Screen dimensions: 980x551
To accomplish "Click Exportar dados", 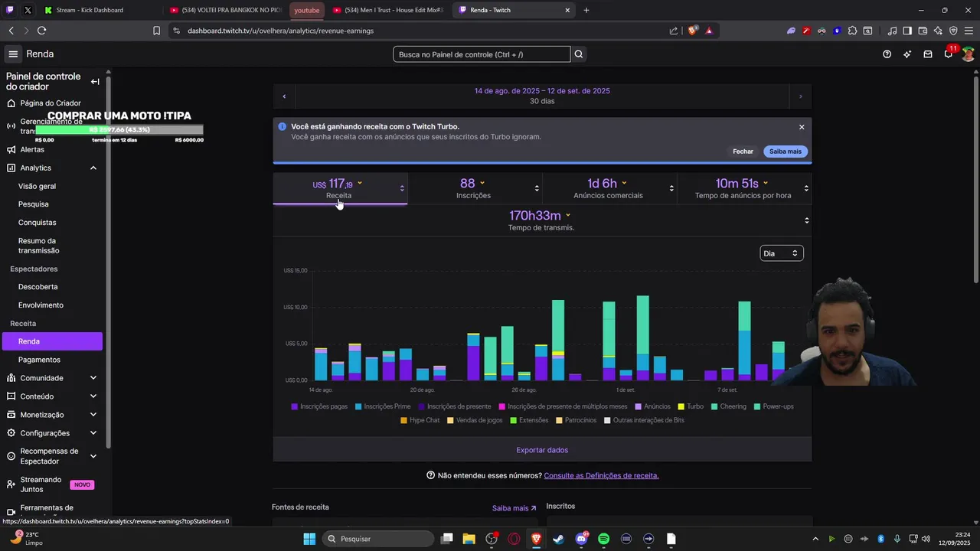I will coord(542,450).
